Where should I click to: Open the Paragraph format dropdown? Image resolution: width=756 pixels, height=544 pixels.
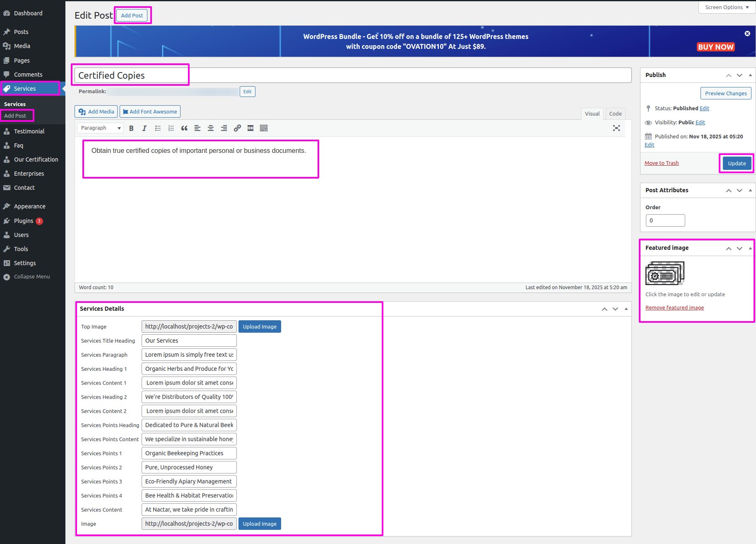click(101, 128)
